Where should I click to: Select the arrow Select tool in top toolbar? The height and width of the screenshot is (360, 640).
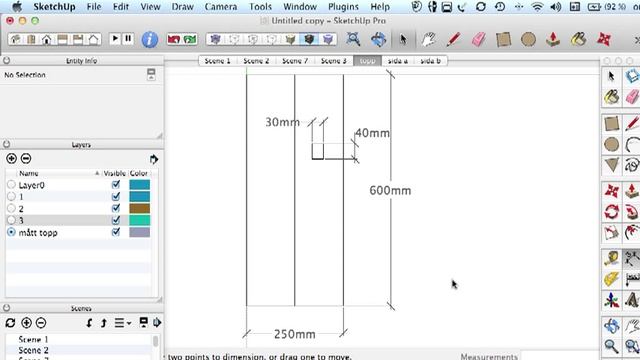pos(403,39)
